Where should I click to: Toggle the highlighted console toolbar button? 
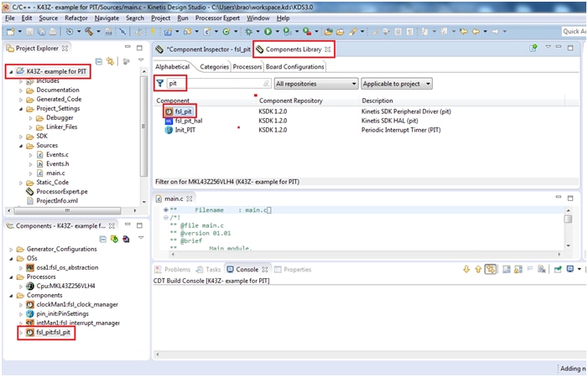[491, 269]
